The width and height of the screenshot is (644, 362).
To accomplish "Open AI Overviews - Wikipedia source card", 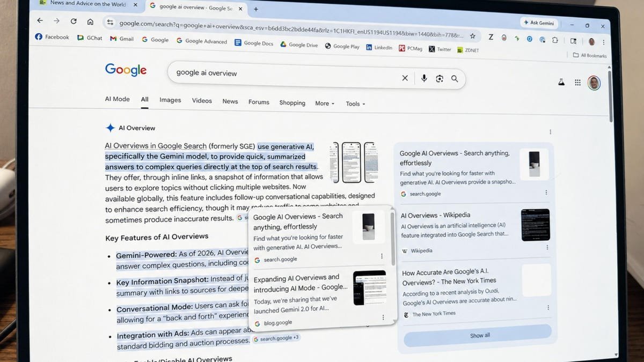I will (475, 232).
